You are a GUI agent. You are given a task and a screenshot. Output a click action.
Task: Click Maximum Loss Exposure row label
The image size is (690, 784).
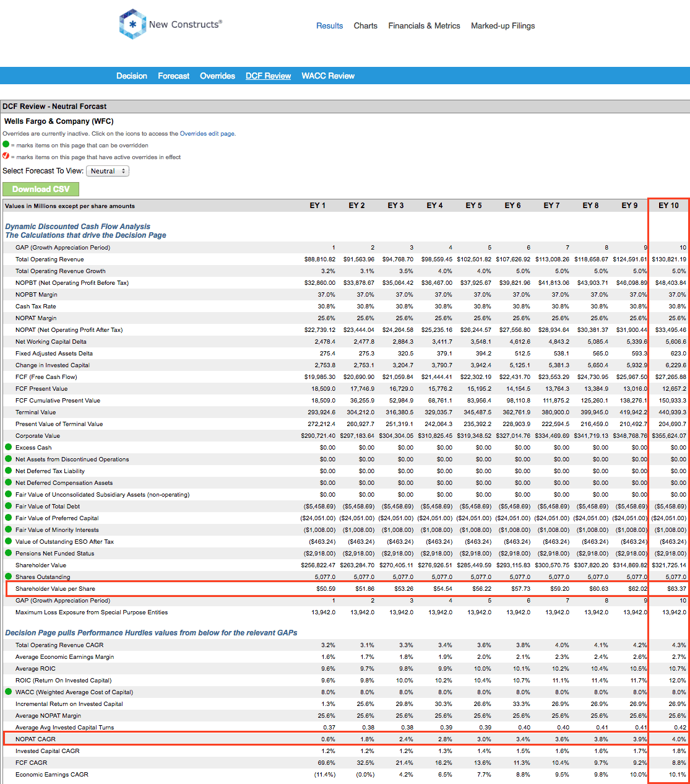pos(92,612)
